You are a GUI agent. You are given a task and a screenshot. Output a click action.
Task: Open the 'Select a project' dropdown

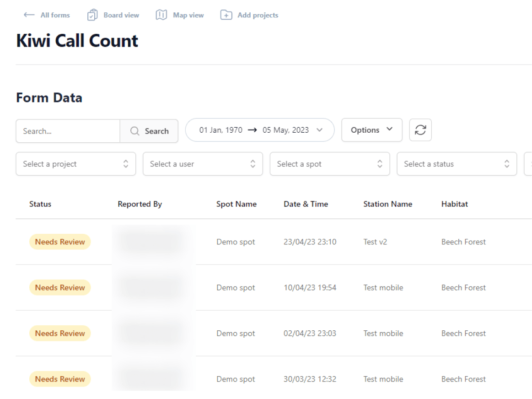click(x=75, y=164)
